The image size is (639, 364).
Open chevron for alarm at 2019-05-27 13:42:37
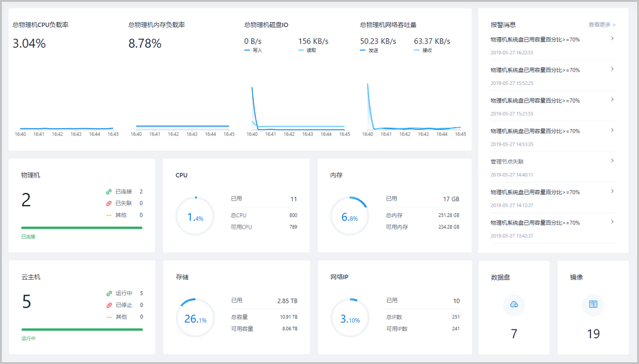(612, 222)
